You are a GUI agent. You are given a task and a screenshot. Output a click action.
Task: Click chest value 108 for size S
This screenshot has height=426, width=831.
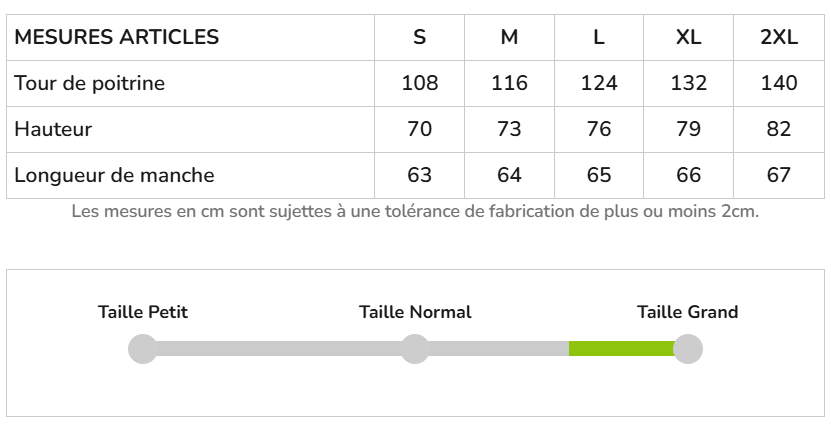[420, 83]
